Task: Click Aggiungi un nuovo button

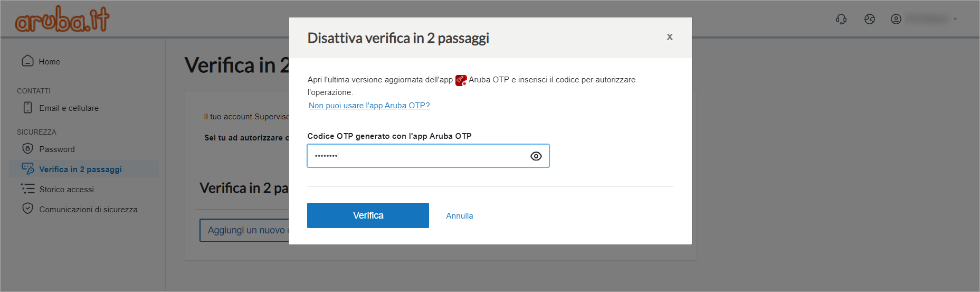Action: 244,230
